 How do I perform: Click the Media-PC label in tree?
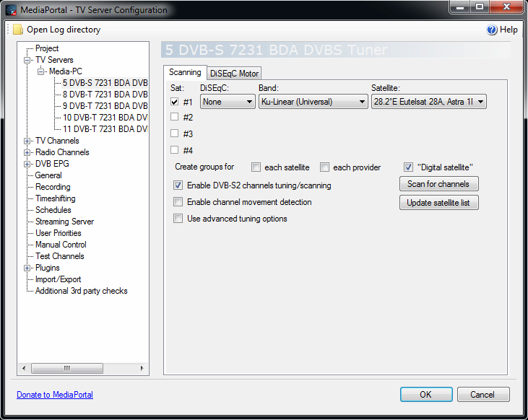(x=65, y=71)
